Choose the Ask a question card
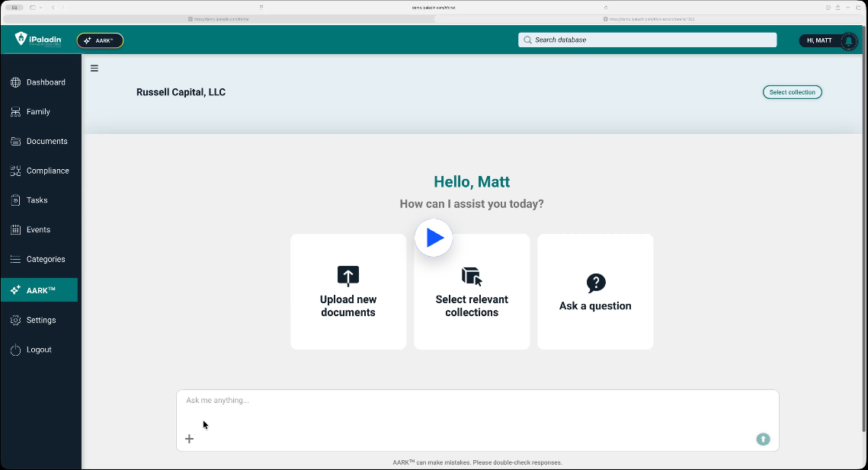Image resolution: width=868 pixels, height=470 pixels. [595, 292]
